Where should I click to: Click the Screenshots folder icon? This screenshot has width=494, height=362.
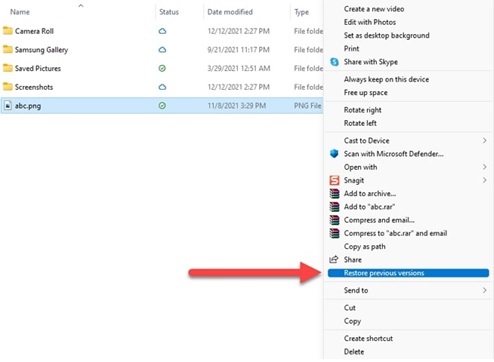[8, 87]
